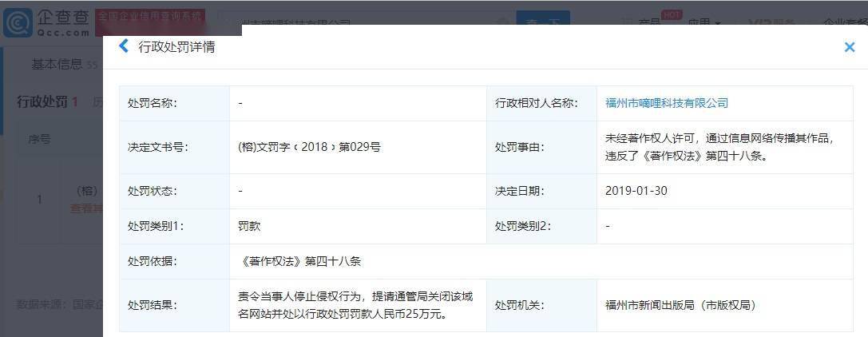The image size is (868, 337).
Task: Click the authority 福州市新闻出版局(市版权局)
Action: [681, 305]
